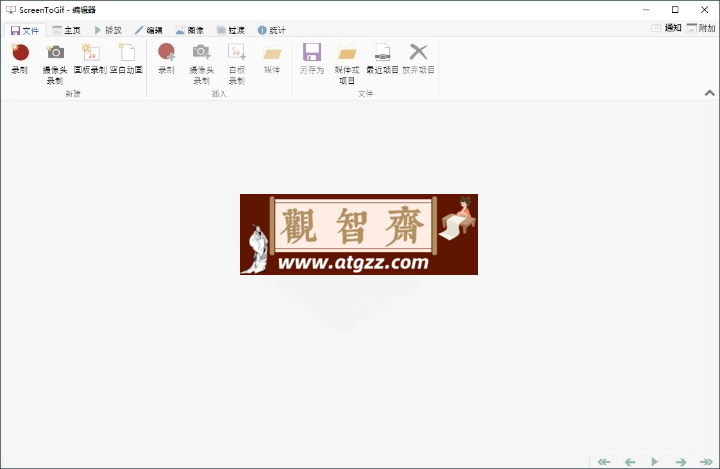Start a new screen recording (录制) in 新建 group
This screenshot has width=720, height=469.
coord(20,58)
